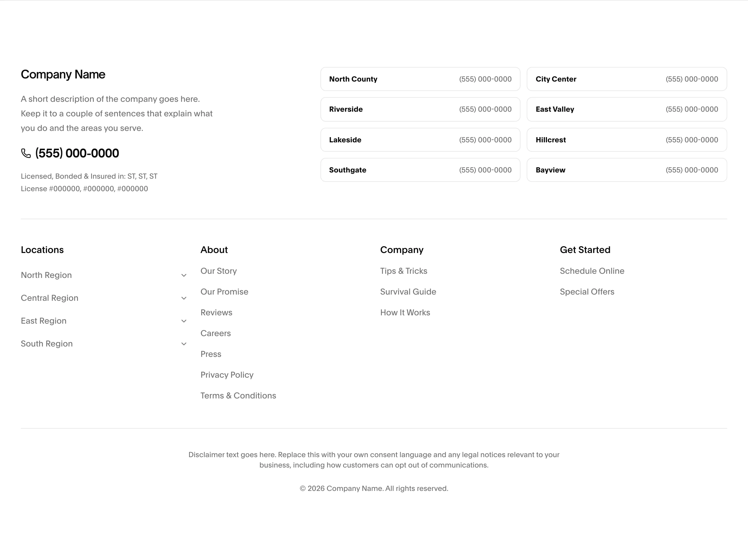
Task: Expand the Central Region chevron
Action: [x=184, y=298]
